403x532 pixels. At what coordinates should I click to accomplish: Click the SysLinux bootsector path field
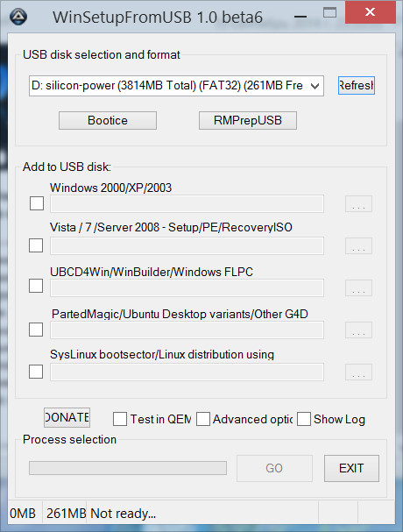[x=187, y=372]
